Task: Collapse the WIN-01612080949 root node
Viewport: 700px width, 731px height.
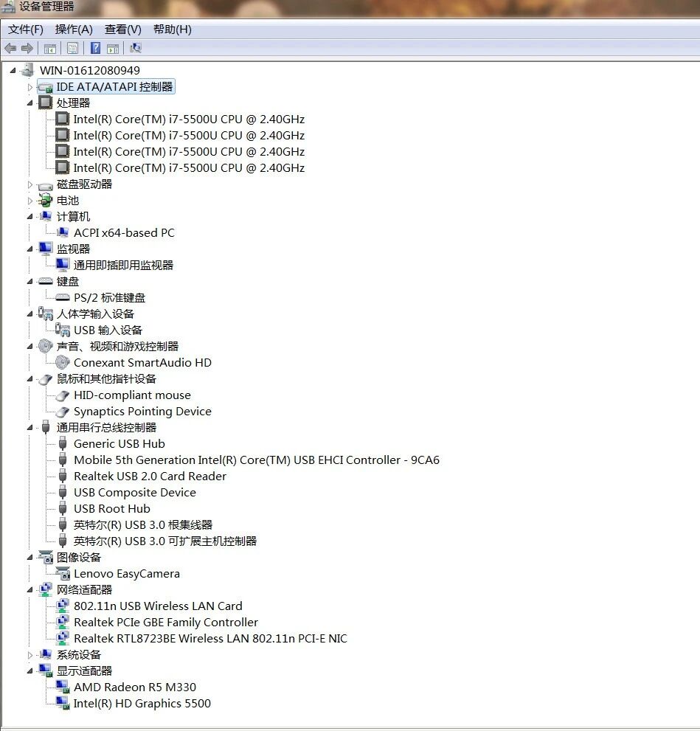Action: pos(13,70)
